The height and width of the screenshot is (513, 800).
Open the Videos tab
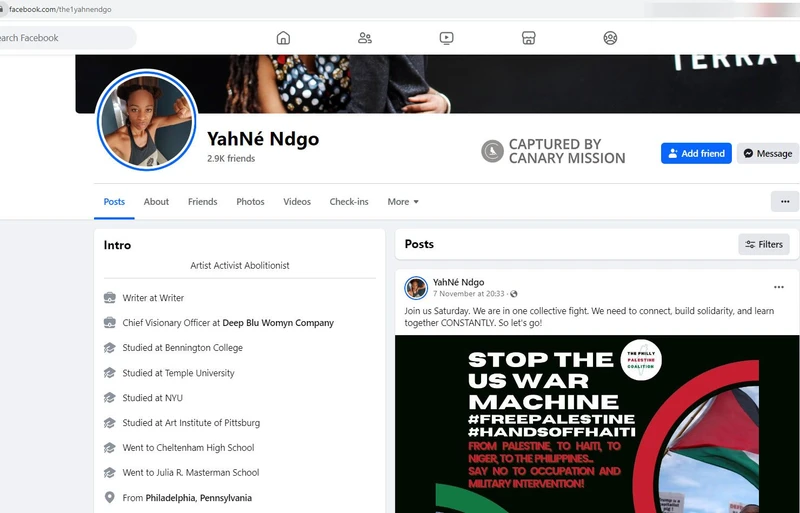[297, 202]
